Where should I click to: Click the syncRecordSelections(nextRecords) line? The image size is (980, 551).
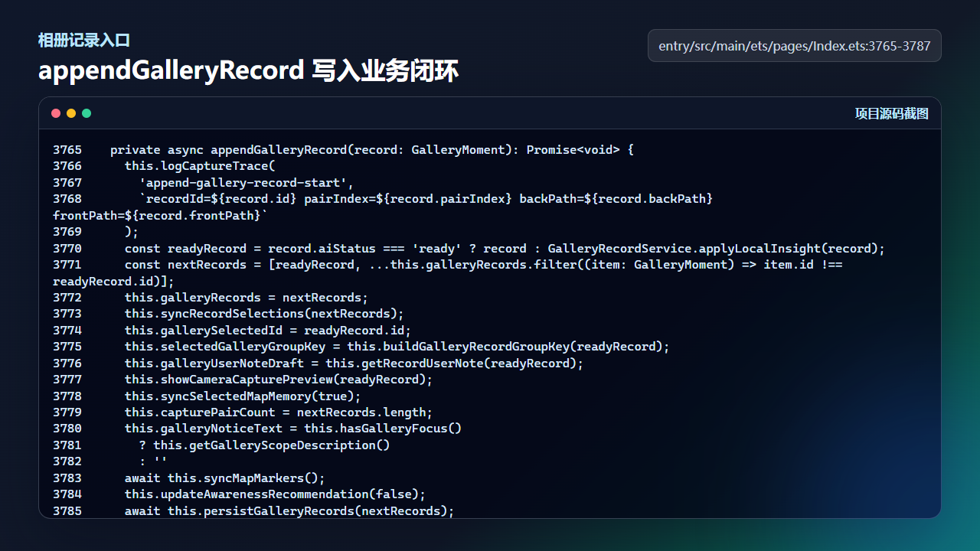click(x=264, y=314)
